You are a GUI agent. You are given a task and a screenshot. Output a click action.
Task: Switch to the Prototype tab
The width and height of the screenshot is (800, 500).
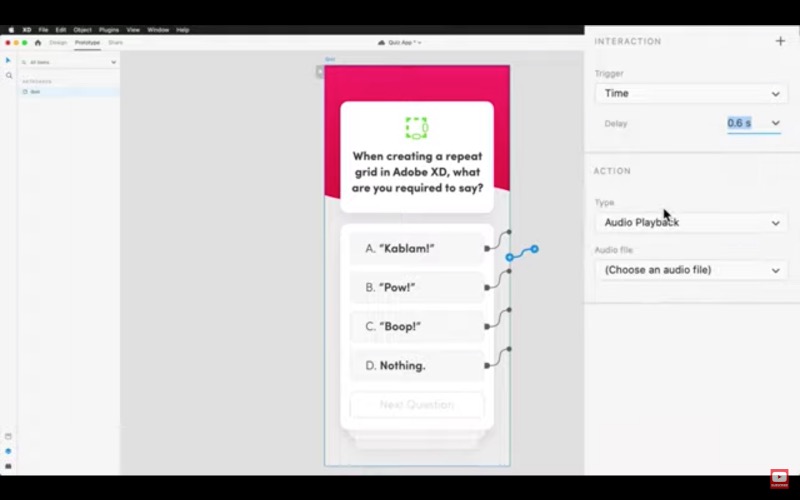(x=87, y=43)
